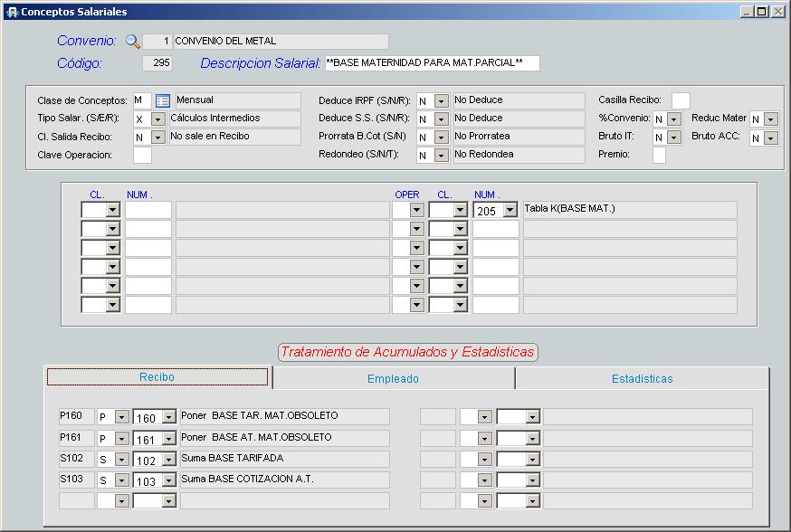Image resolution: width=791 pixels, height=532 pixels.
Task: Expand the Cl. Salida Recibo dropdown
Action: (157, 138)
